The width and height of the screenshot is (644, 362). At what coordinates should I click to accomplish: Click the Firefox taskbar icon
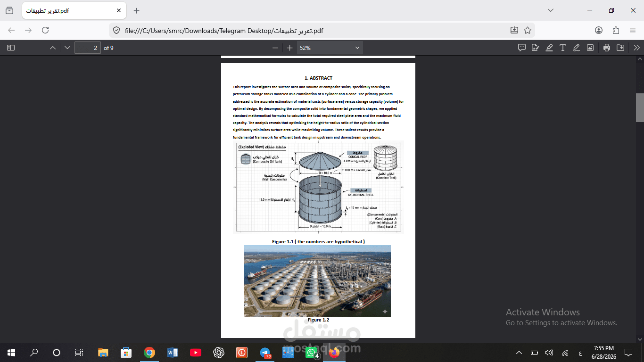coord(334,353)
